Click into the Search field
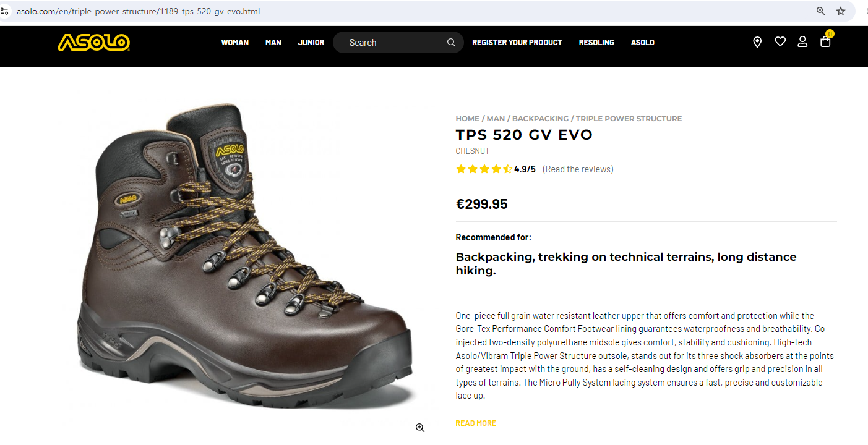Screen dimensions: 868x445 click(393, 43)
